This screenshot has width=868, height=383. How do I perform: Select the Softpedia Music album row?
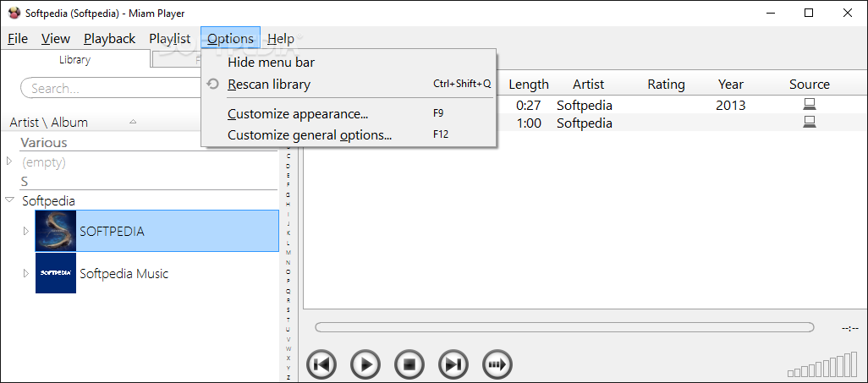[157, 273]
